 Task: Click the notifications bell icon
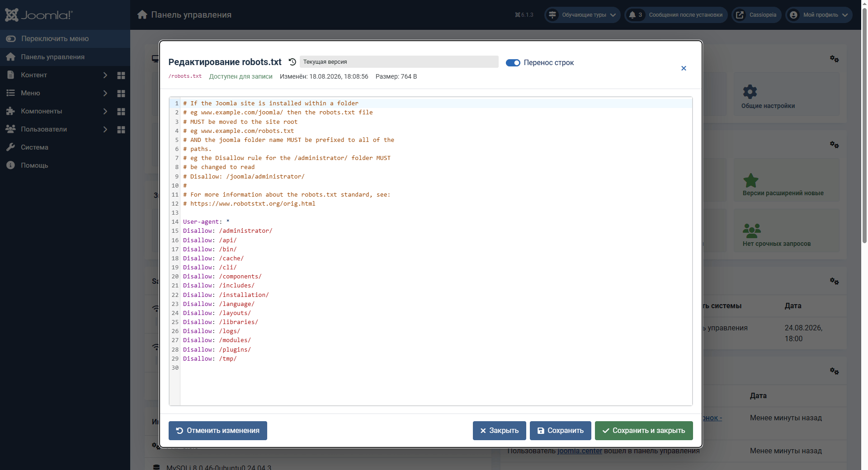(632, 15)
